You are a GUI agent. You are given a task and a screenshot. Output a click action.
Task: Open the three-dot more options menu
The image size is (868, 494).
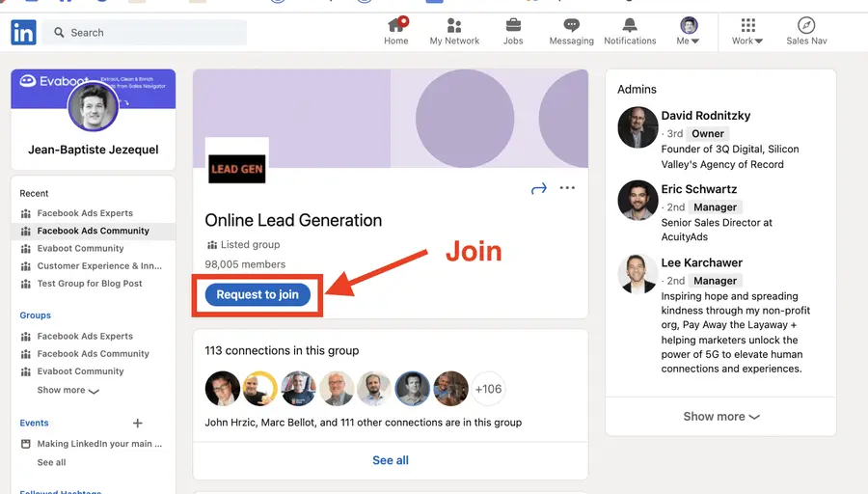[567, 188]
